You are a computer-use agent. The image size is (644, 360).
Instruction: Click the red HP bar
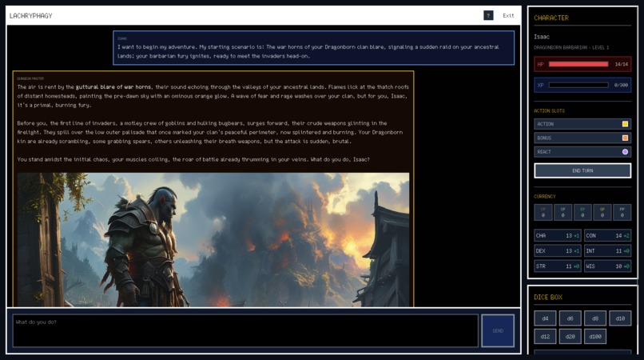(x=578, y=64)
